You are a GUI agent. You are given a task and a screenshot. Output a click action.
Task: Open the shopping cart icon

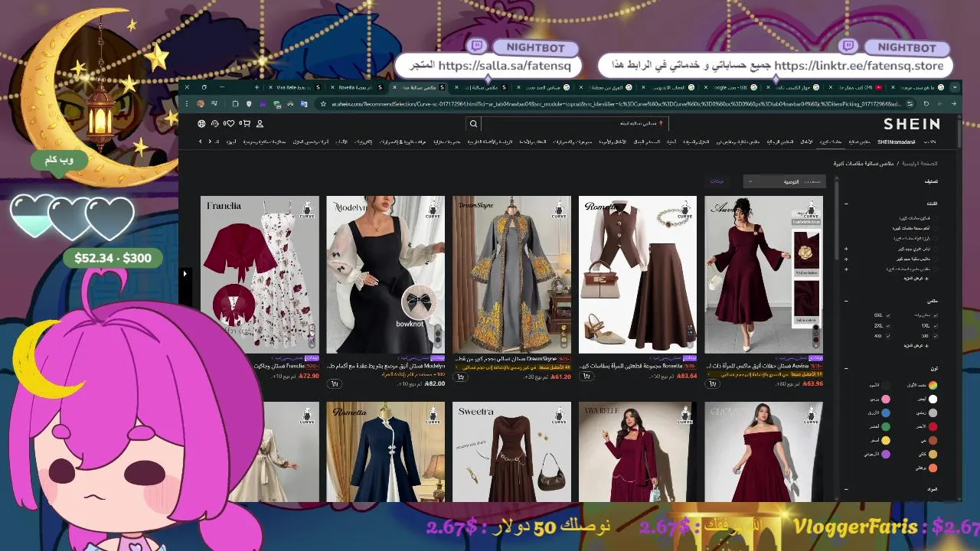pyautogui.click(x=245, y=123)
